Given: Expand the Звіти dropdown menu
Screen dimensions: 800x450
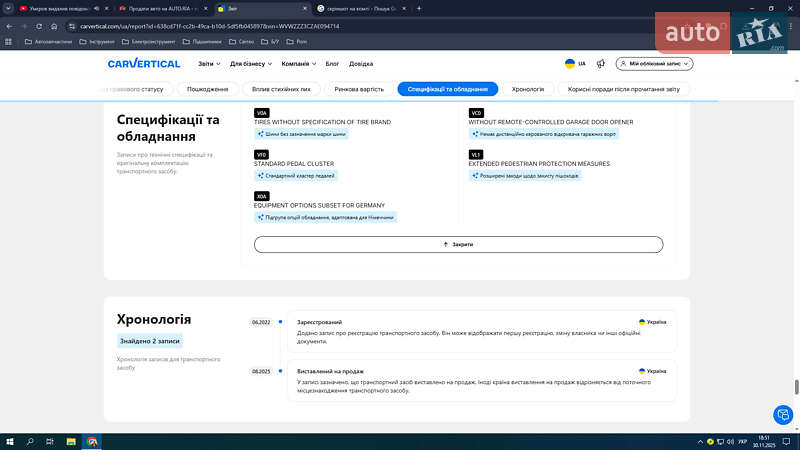Looking at the screenshot, I should pos(208,63).
